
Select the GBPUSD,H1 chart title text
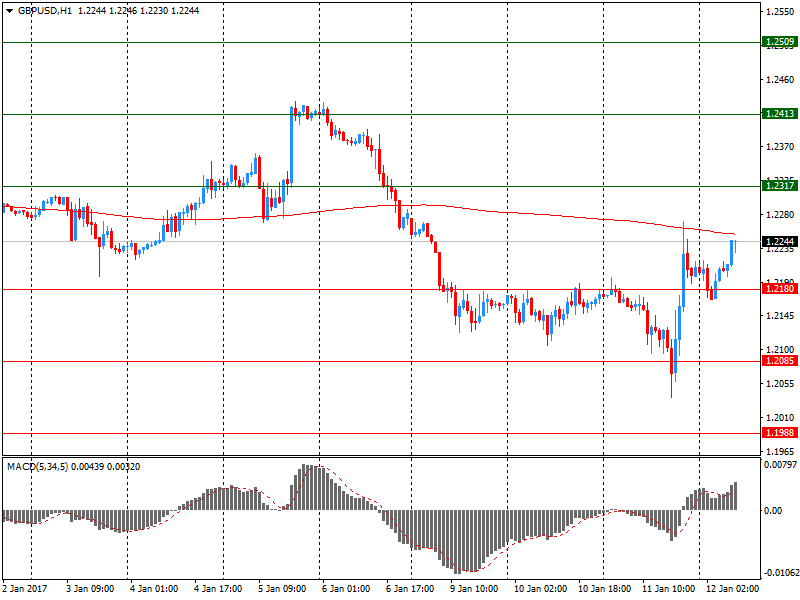(45, 11)
